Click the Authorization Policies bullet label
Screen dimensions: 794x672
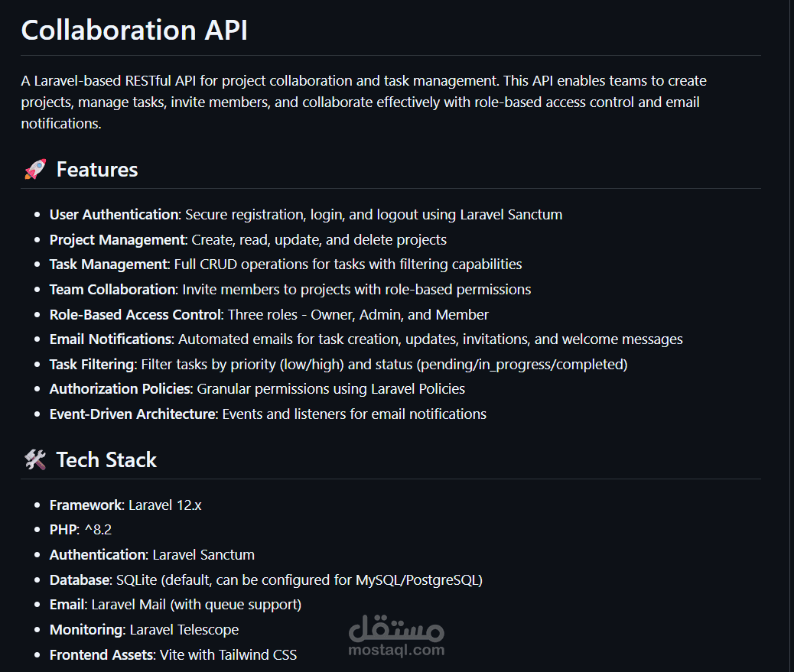tap(121, 388)
